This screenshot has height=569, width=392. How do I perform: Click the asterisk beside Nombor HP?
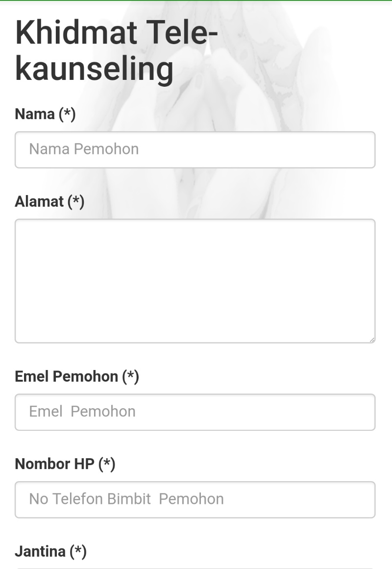[107, 462]
